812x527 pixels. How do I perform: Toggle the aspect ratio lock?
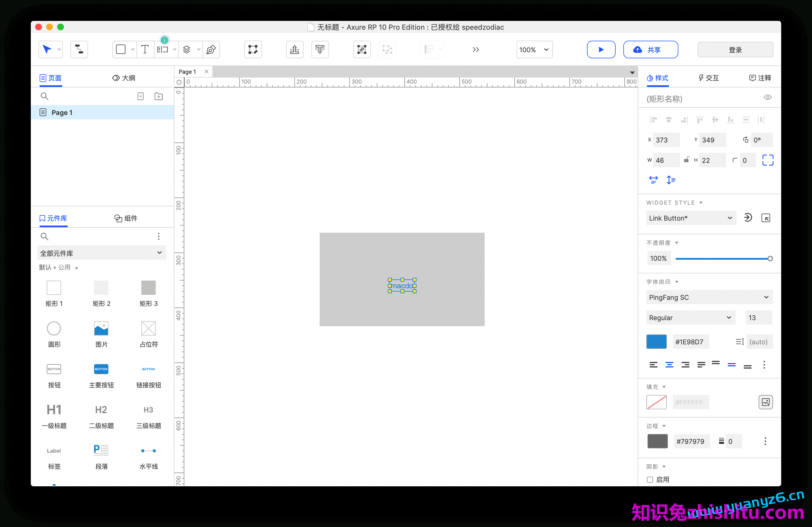click(x=687, y=160)
